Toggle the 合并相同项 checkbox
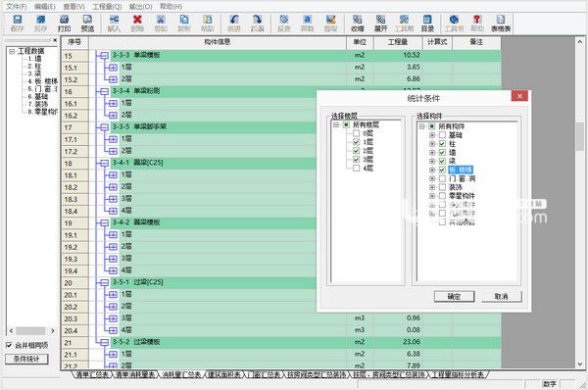The width and height of the screenshot is (588, 390). click(x=9, y=345)
